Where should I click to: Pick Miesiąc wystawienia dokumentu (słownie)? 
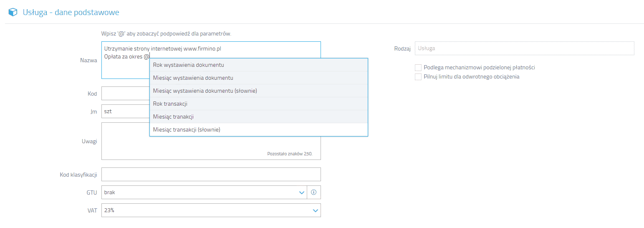[259, 91]
